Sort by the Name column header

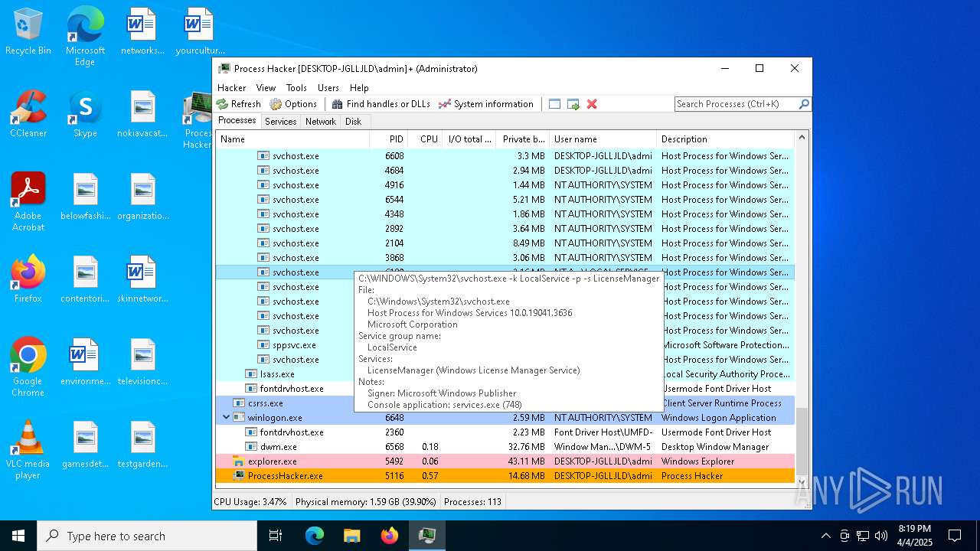pyautogui.click(x=292, y=139)
